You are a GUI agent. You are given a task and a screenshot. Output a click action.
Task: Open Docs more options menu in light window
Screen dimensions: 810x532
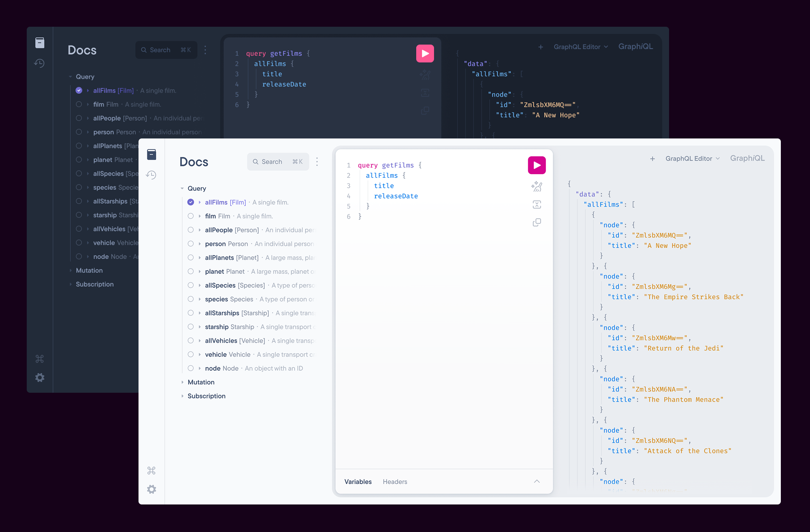click(317, 162)
